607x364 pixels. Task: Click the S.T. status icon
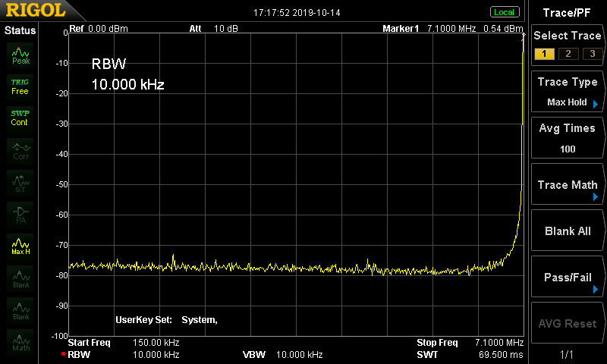[20, 183]
